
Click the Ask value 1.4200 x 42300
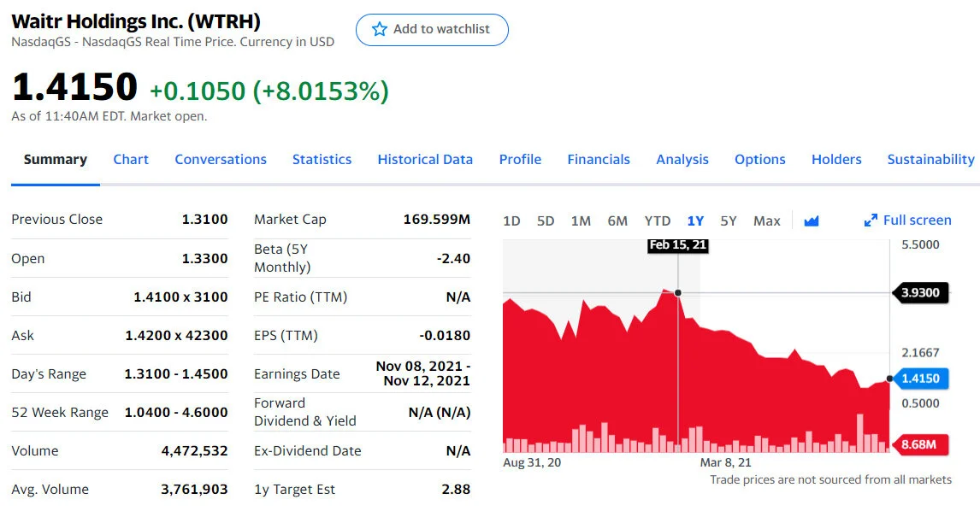[176, 336]
